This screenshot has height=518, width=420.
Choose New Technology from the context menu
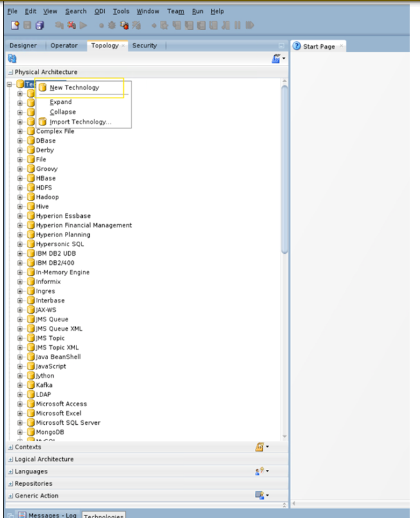point(83,87)
